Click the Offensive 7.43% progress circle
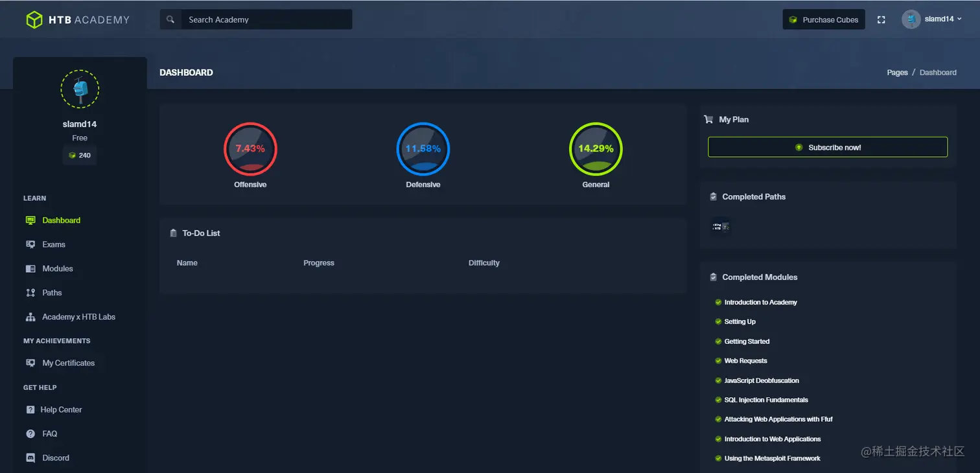This screenshot has height=473, width=980. pyautogui.click(x=250, y=149)
